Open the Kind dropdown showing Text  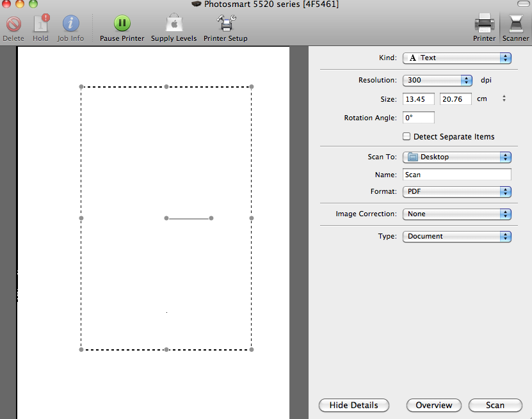coord(456,58)
